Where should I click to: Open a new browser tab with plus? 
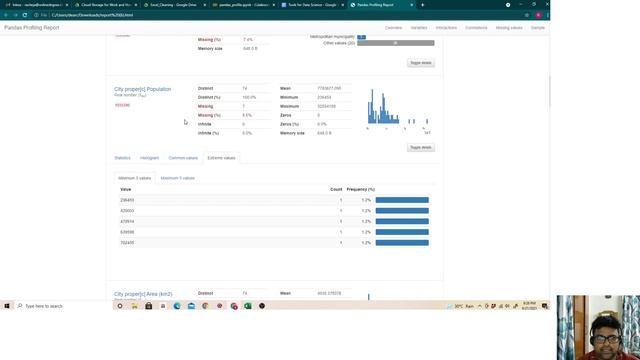[x=422, y=5]
